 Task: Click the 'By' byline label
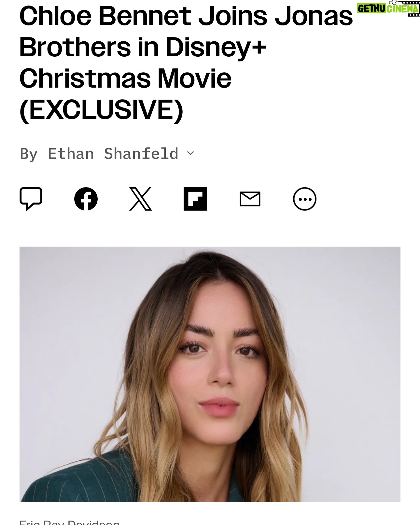(x=29, y=154)
